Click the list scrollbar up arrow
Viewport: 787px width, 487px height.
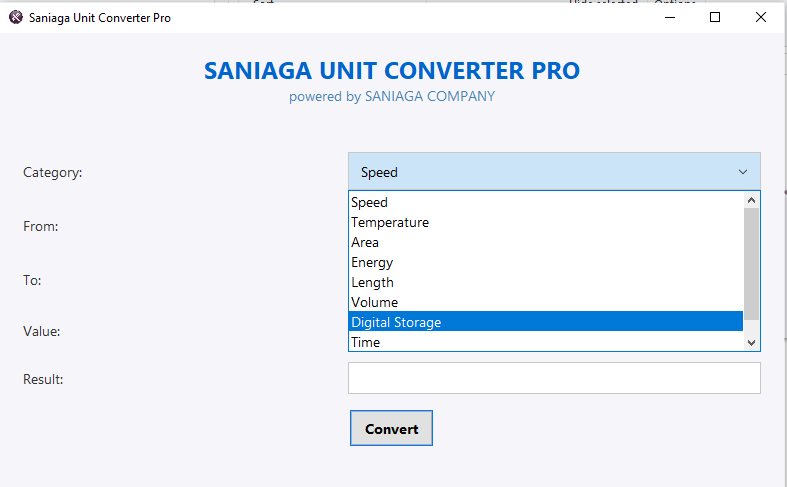[x=751, y=200]
